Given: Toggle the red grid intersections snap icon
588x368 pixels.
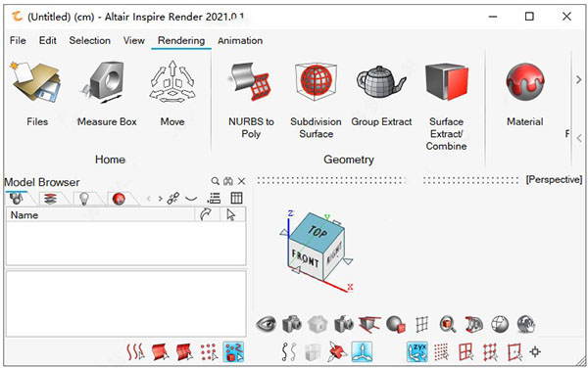Looking at the screenshot, I should 490,352.
